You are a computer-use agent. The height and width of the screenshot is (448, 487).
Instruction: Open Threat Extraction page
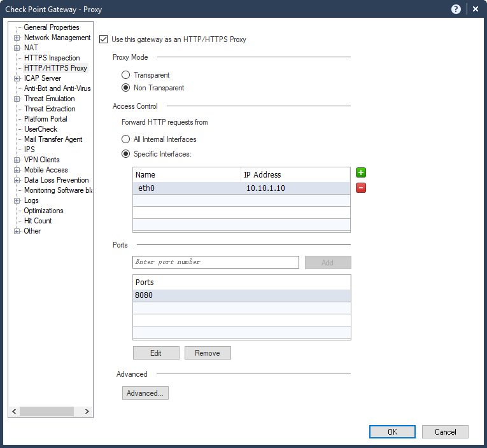click(x=50, y=109)
